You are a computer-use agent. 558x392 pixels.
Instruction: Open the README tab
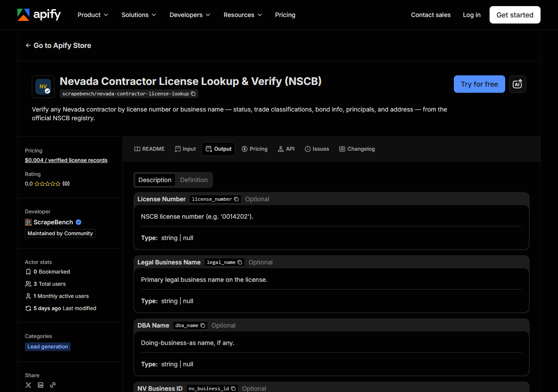150,149
